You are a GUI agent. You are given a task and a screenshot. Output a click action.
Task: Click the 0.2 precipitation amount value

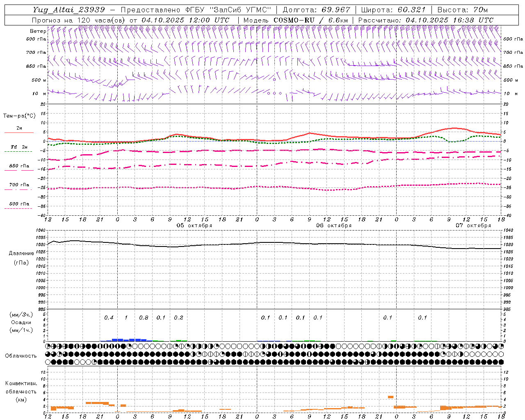coord(178,317)
